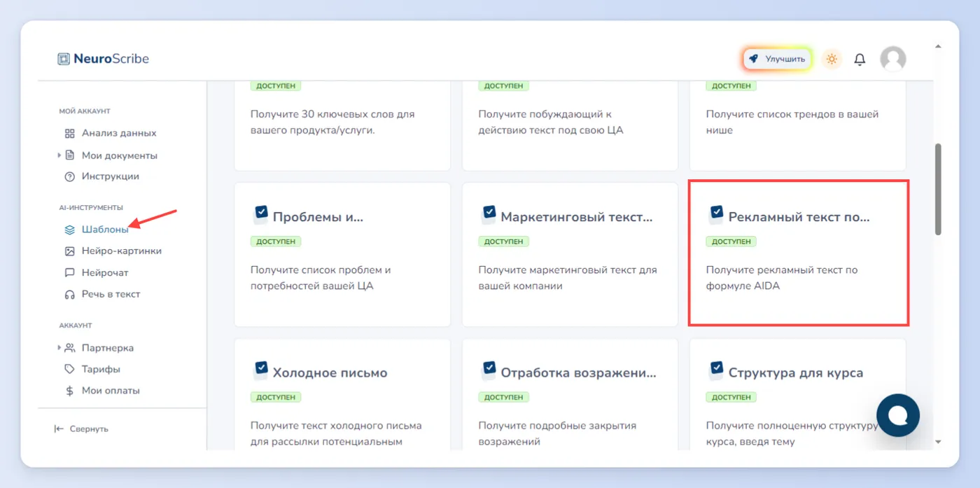
Task: Click the Инструкции question mark icon
Action: click(69, 176)
